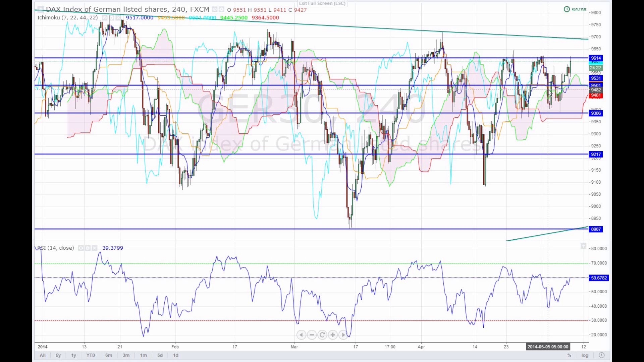Maximize the RSI pane with corner button
Image resolution: width=644 pixels, height=362 pixels.
[584, 247]
